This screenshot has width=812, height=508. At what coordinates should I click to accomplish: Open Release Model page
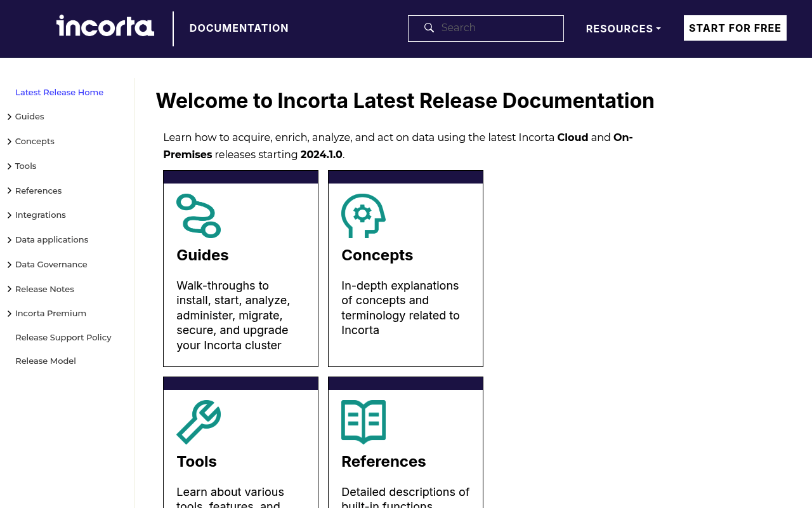46,361
